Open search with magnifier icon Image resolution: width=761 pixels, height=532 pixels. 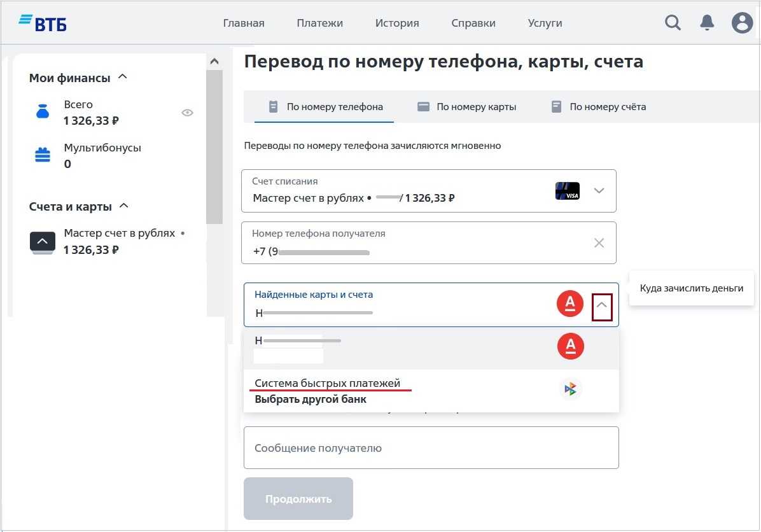click(673, 23)
